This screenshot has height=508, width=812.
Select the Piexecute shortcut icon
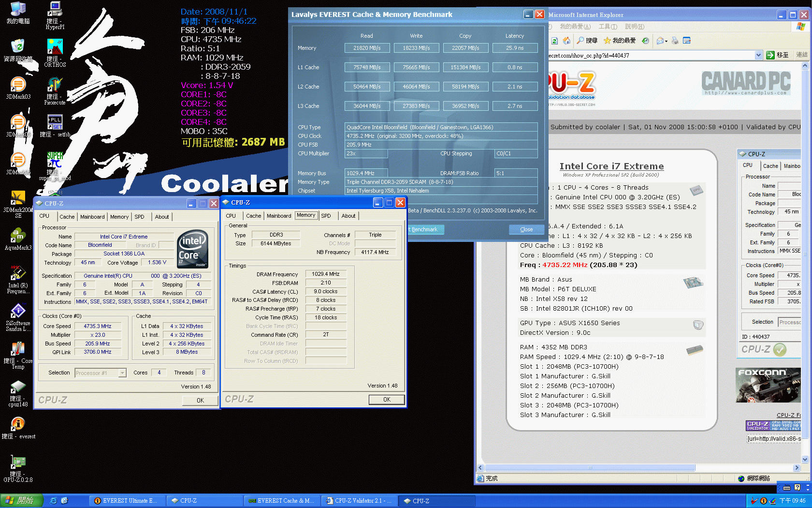coord(55,90)
